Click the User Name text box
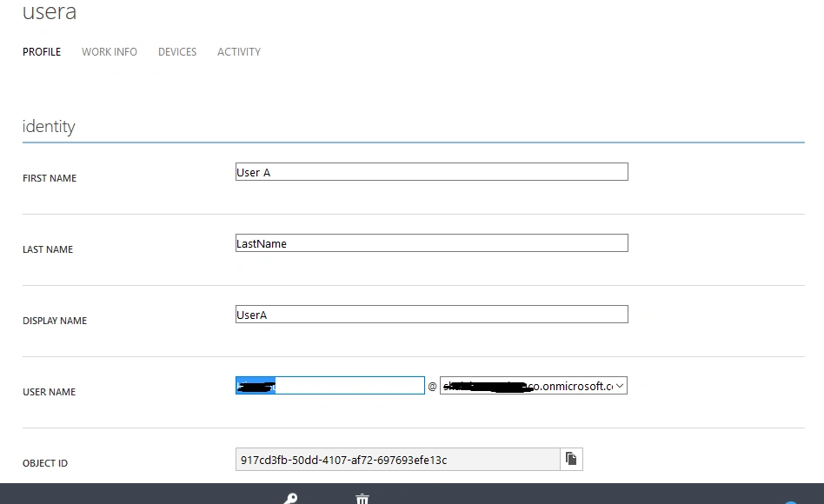This screenshot has height=504, width=824. click(x=330, y=386)
